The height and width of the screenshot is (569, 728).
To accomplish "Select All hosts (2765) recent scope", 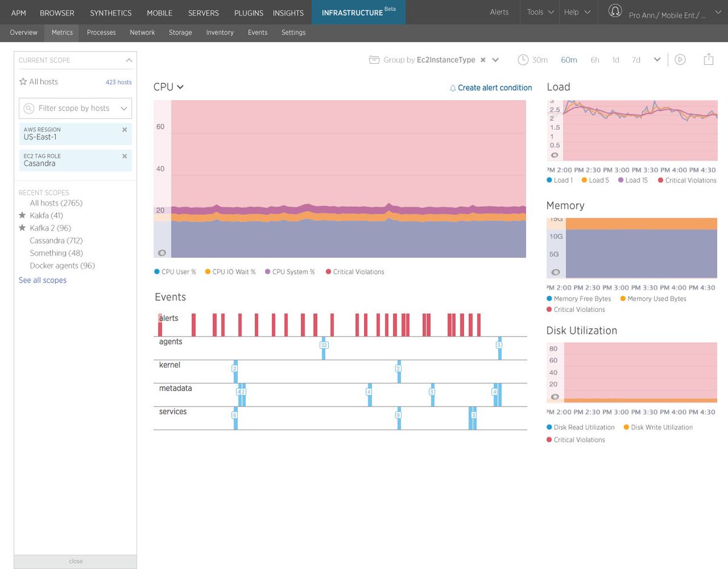I will (56, 203).
